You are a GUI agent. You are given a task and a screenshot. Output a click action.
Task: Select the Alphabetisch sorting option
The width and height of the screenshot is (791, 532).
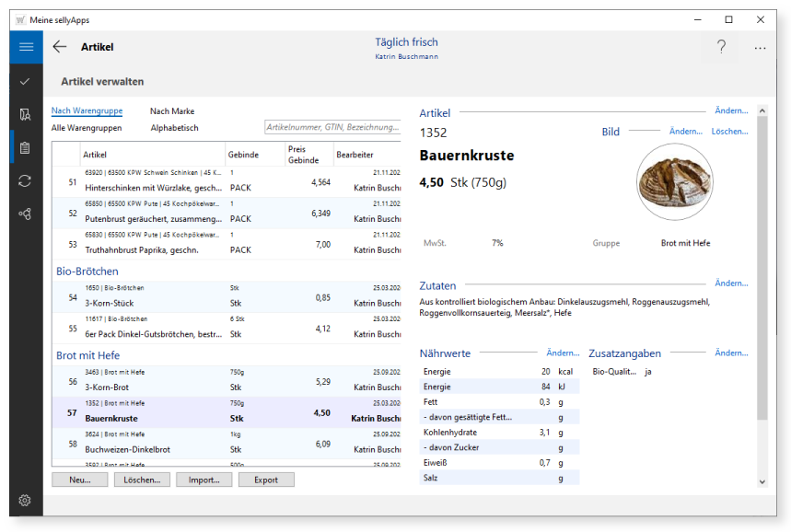coord(174,128)
